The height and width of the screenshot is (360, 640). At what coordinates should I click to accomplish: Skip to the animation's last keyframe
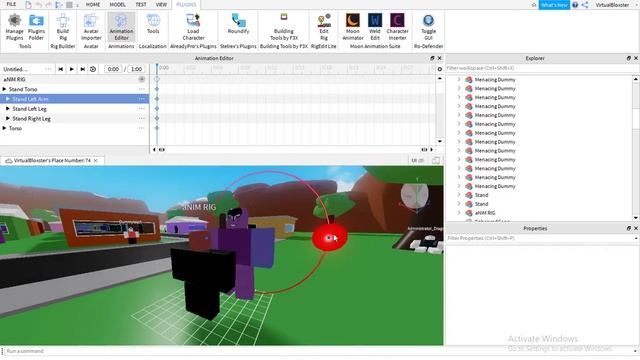[x=82, y=69]
